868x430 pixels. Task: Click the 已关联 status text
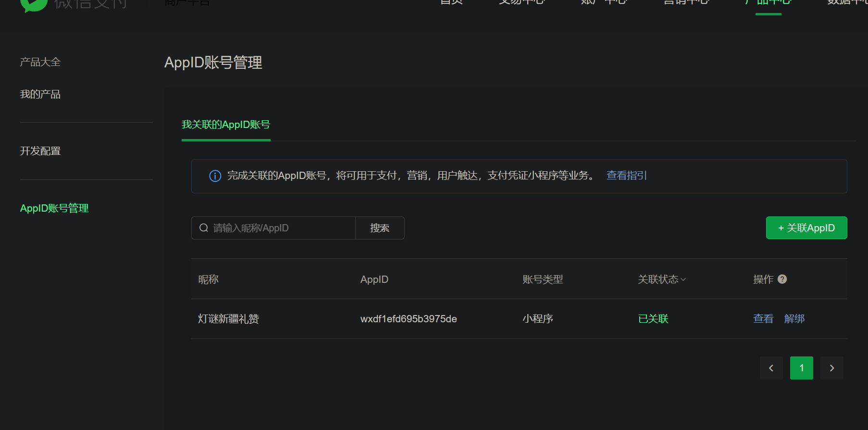653,319
